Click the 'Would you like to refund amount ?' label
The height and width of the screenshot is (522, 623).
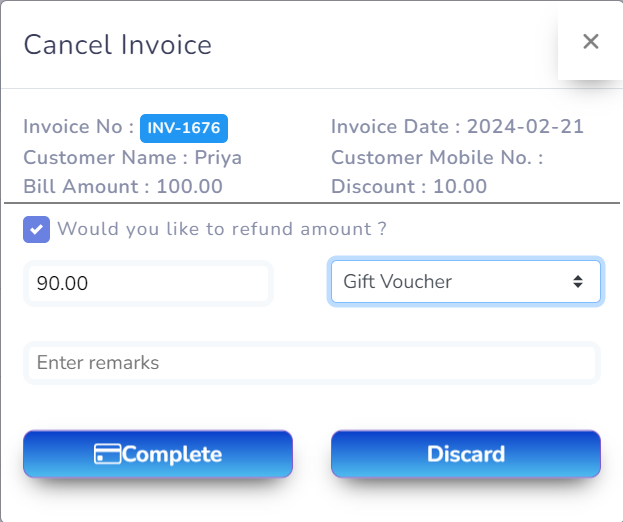point(222,229)
